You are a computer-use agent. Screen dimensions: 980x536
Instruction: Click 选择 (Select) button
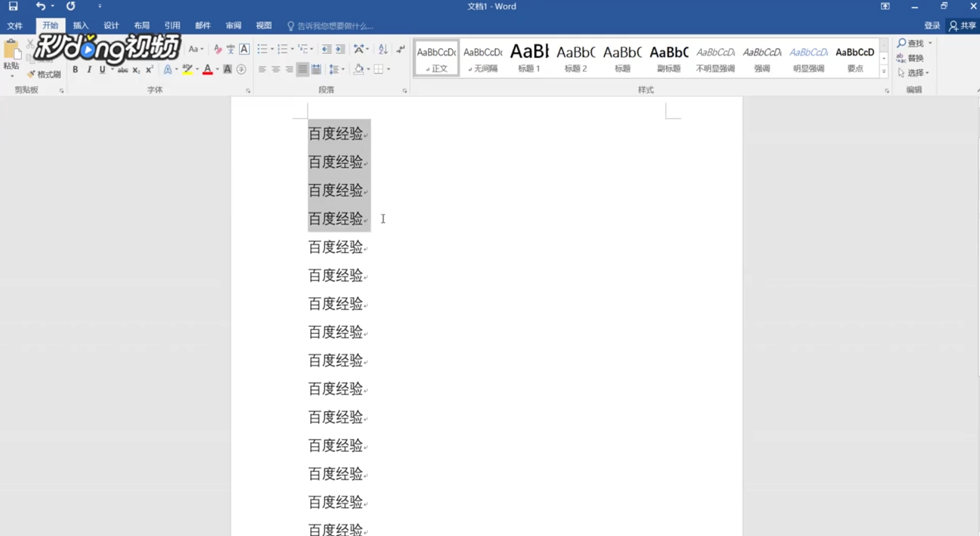coord(913,73)
